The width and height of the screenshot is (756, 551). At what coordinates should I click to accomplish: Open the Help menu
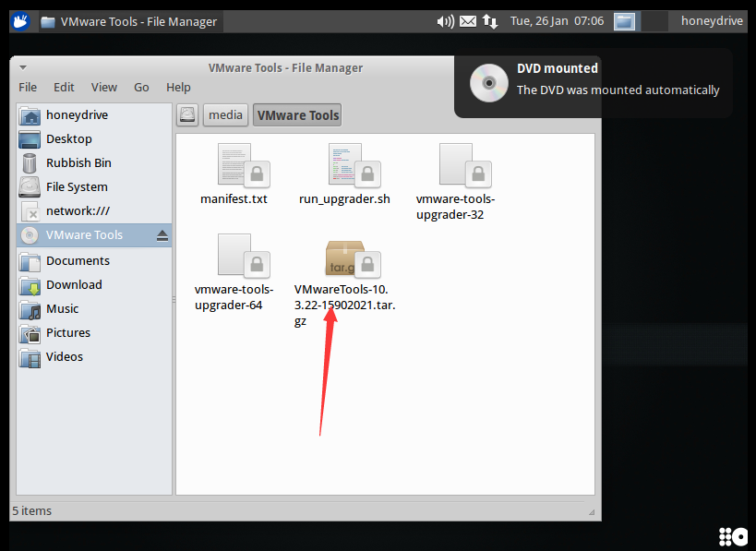(178, 88)
